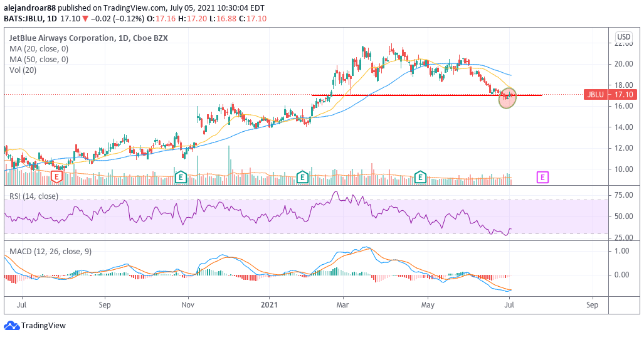The width and height of the screenshot is (644, 337).
Task: Click the 50.00 RSI axis label
Action: [623, 216]
